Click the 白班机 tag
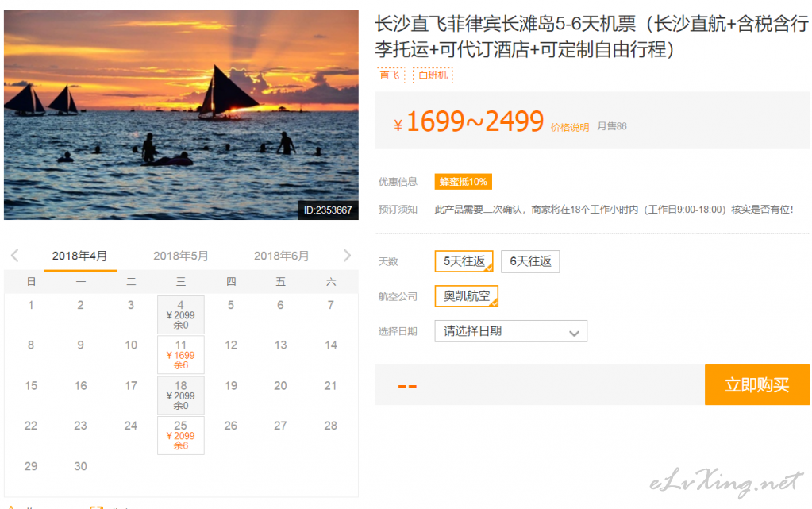 pyautogui.click(x=433, y=75)
